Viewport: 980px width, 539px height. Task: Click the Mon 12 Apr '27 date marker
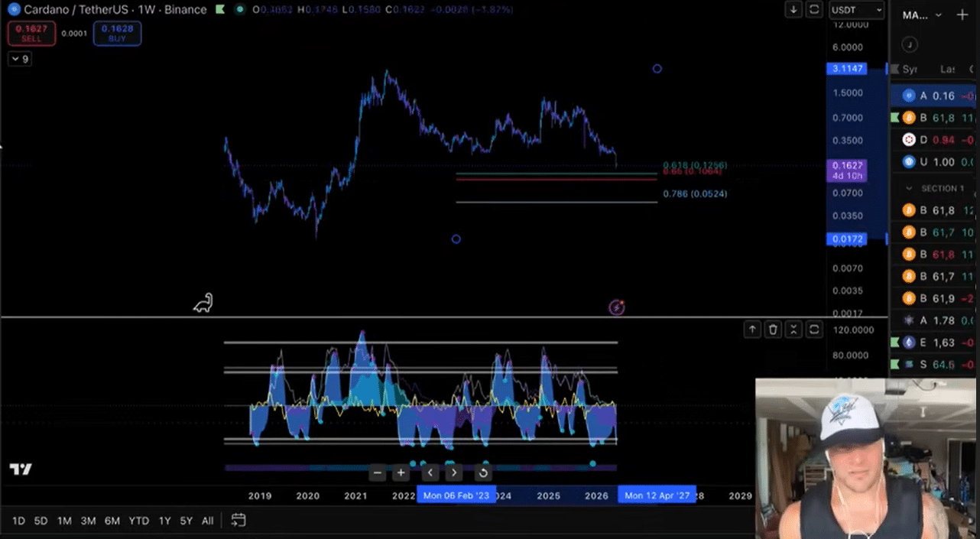coord(657,495)
